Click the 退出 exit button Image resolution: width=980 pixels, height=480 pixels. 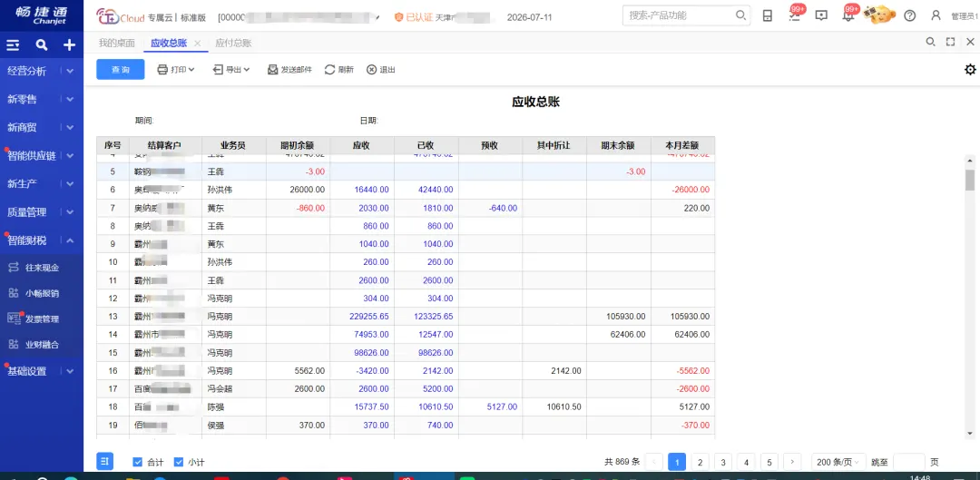380,69
